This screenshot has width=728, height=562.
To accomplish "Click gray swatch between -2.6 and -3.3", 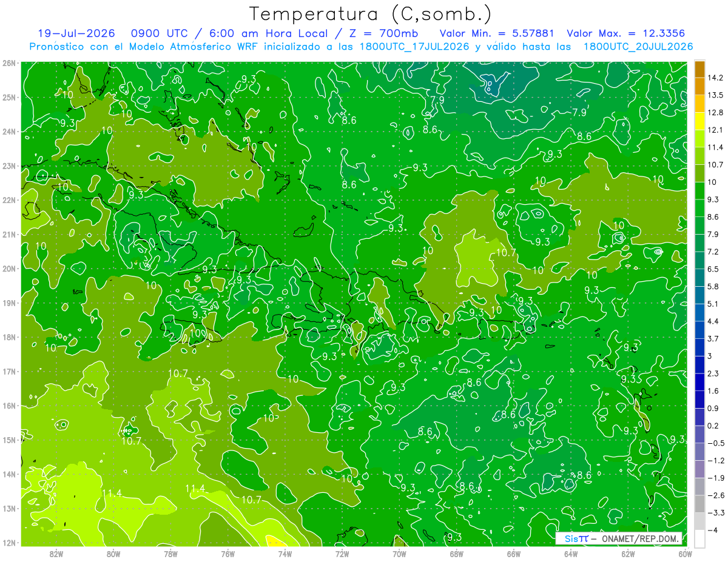I will pos(699,504).
